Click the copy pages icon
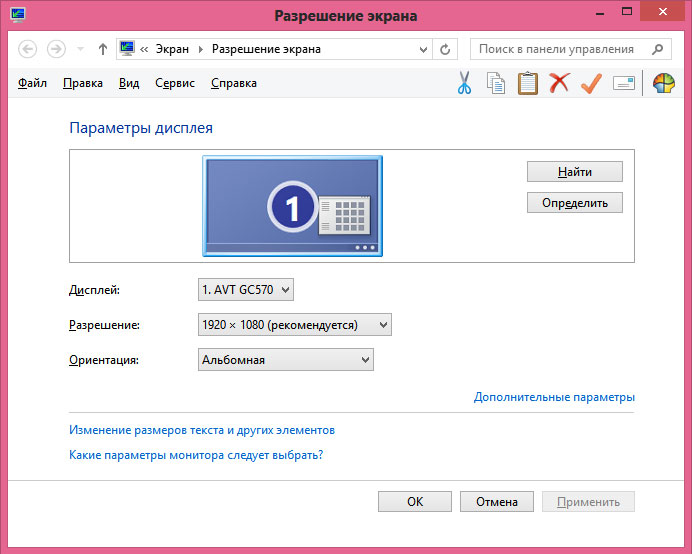Screen dimensions: 693x554 click(496, 84)
